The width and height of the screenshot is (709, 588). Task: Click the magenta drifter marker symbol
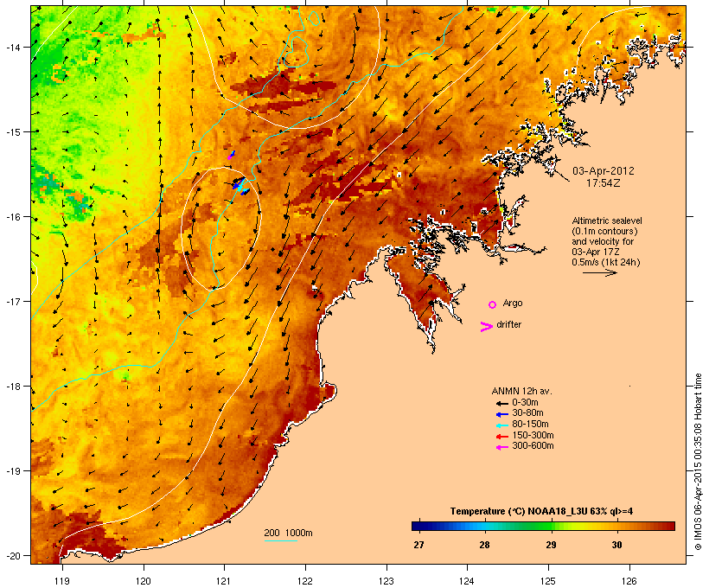pos(486,327)
